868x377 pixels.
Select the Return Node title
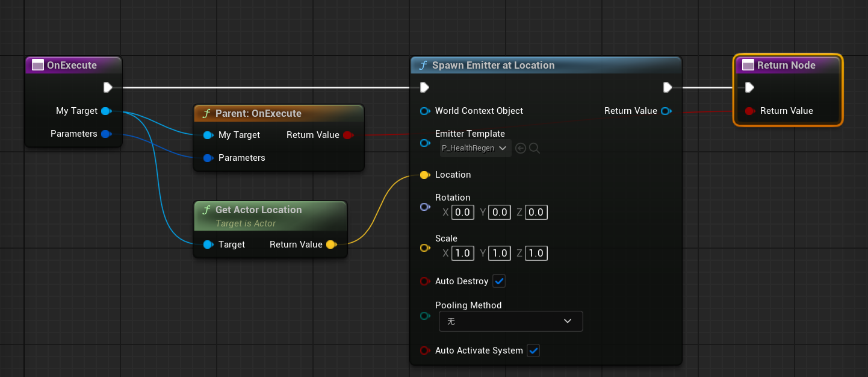tap(786, 65)
